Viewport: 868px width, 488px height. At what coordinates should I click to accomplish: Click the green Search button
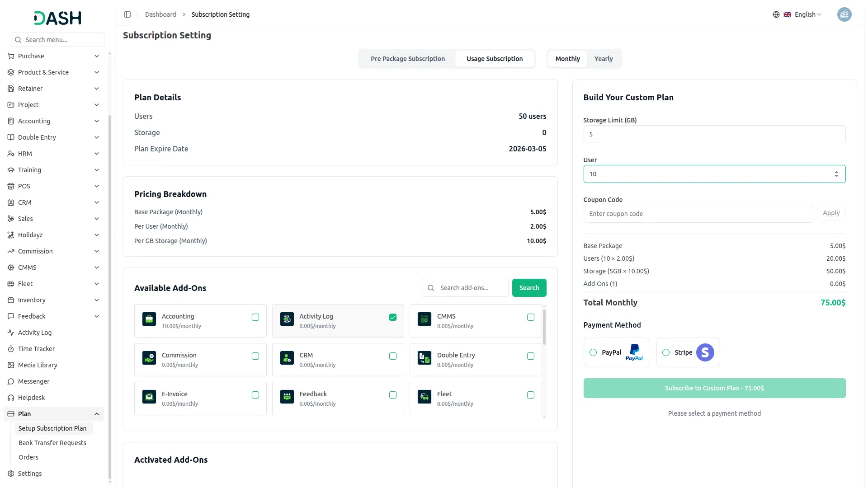coord(529,288)
